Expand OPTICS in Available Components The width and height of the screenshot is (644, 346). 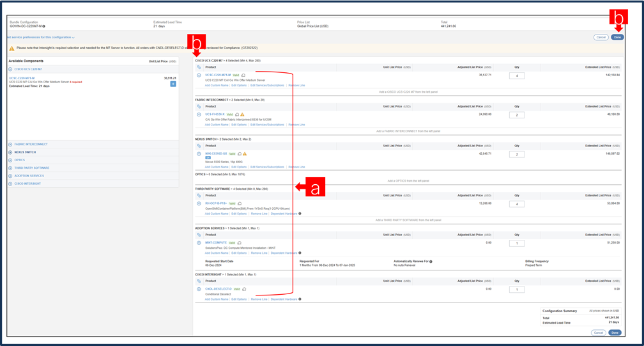[x=10, y=160]
